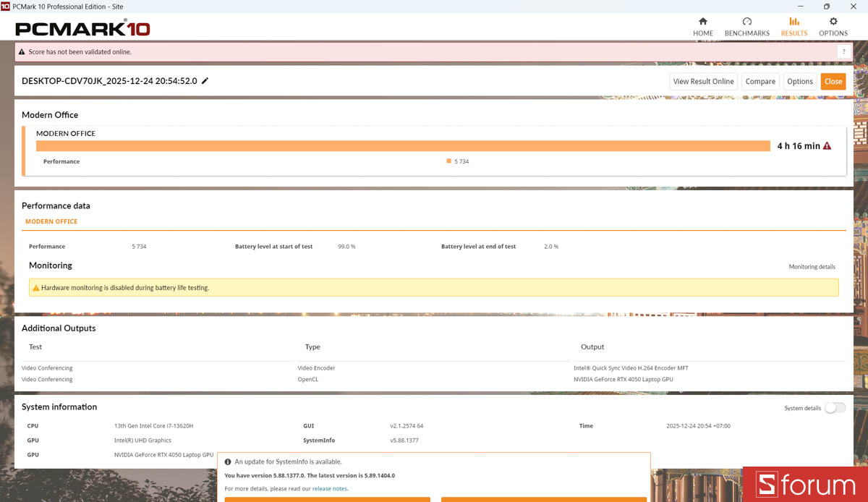The image size is (868, 502).
Task: Click the Intel(R) UHD Graphics value
Action: (142, 441)
